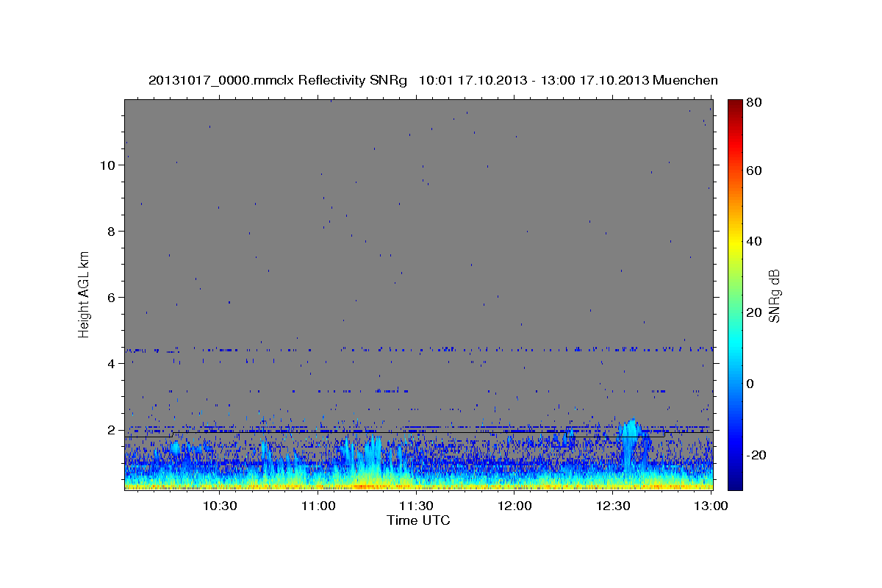Click the height tick label 6
Screen dimensions: 882x588
(111, 297)
